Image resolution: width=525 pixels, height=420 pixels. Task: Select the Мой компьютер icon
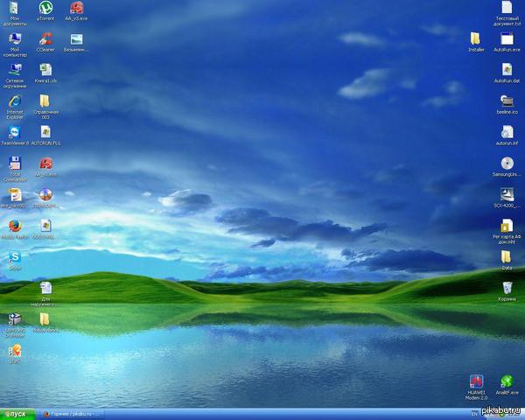[x=15, y=40]
